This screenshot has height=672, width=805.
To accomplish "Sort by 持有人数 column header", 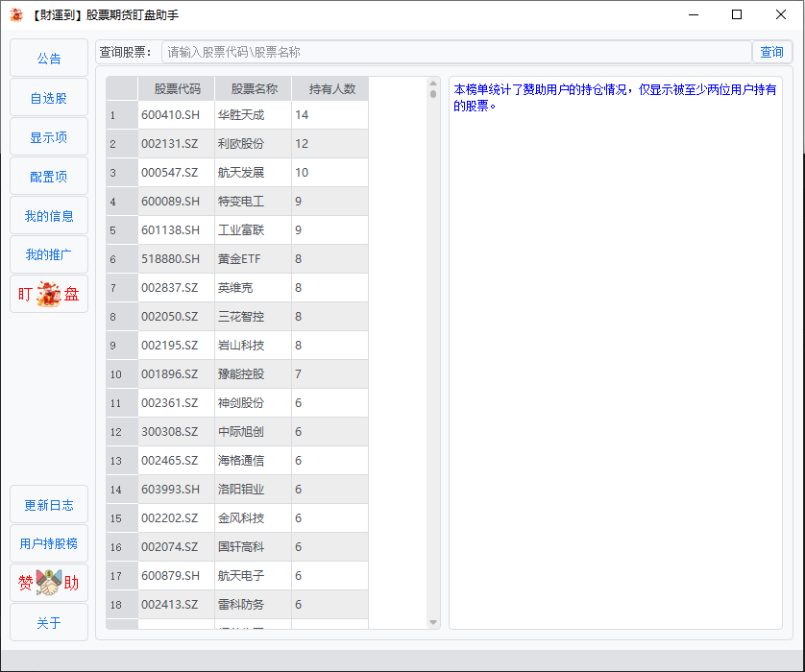I will 331,89.
